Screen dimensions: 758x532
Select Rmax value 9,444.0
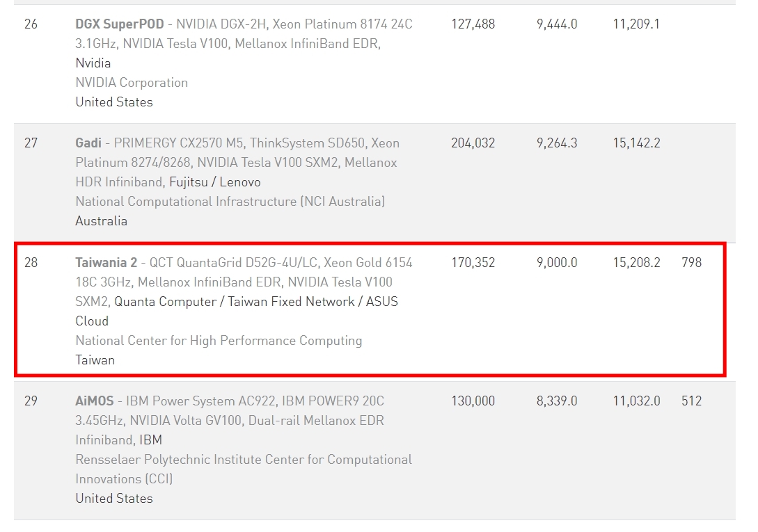click(557, 24)
